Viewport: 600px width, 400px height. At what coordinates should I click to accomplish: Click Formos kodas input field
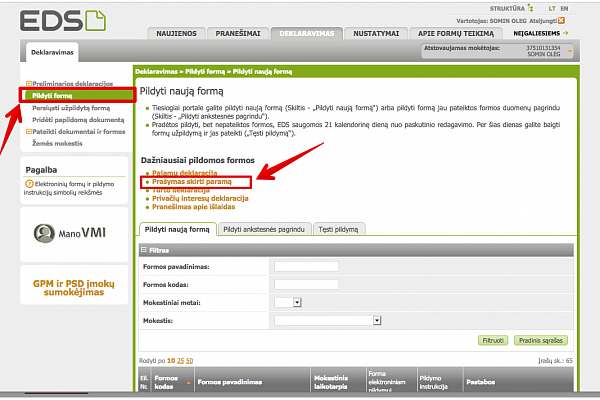tap(306, 285)
